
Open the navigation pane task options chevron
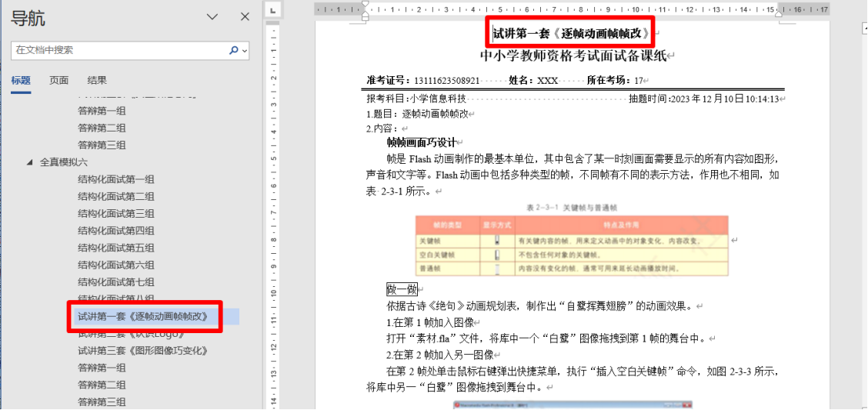213,17
